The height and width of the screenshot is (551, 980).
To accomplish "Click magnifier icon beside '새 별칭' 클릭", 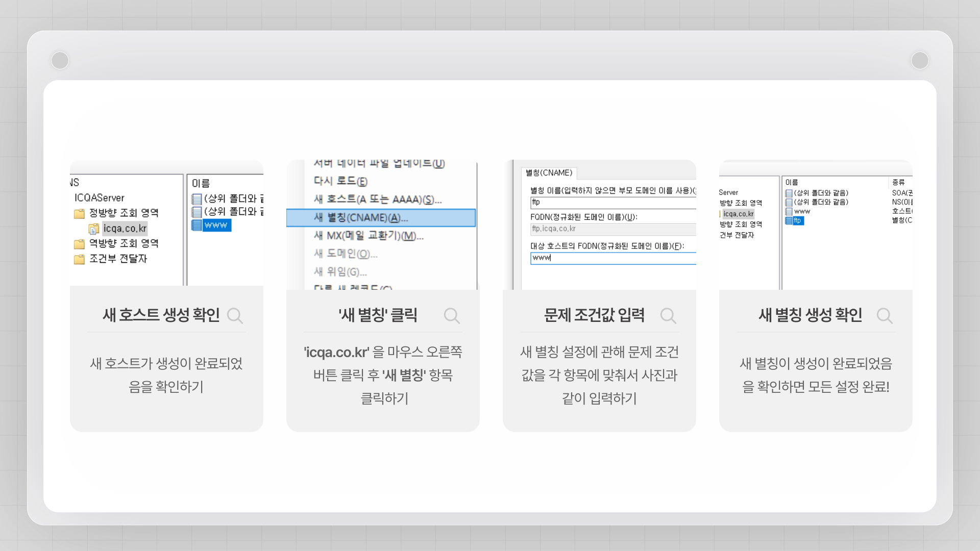I will [x=451, y=316].
